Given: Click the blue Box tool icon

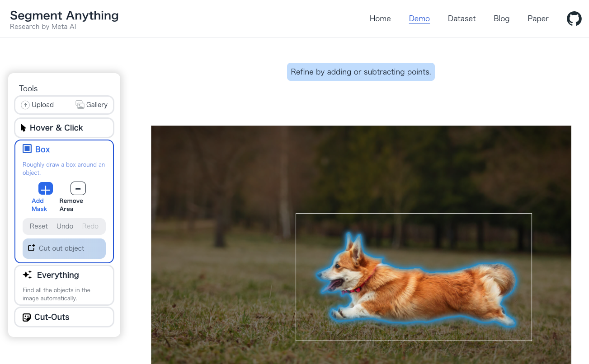Looking at the screenshot, I should pos(27,149).
